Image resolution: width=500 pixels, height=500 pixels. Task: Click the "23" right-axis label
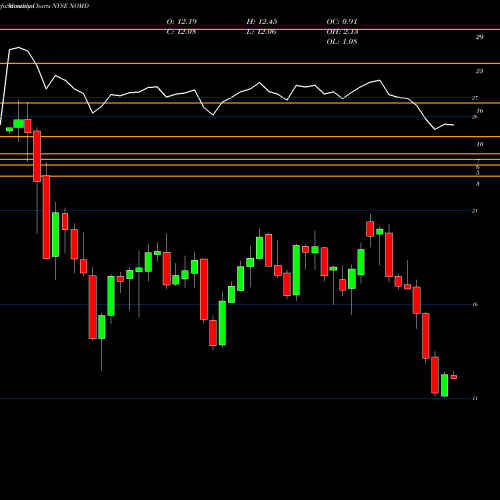479,71
